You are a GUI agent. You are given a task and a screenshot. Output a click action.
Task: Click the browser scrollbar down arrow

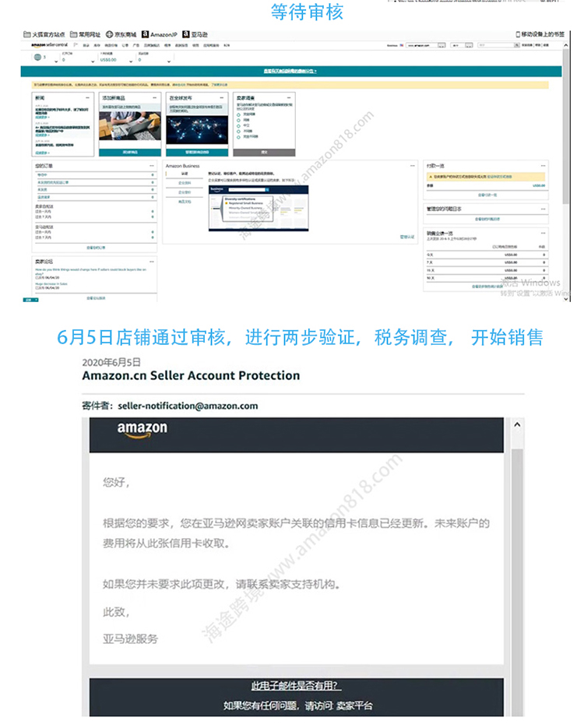(x=565, y=298)
